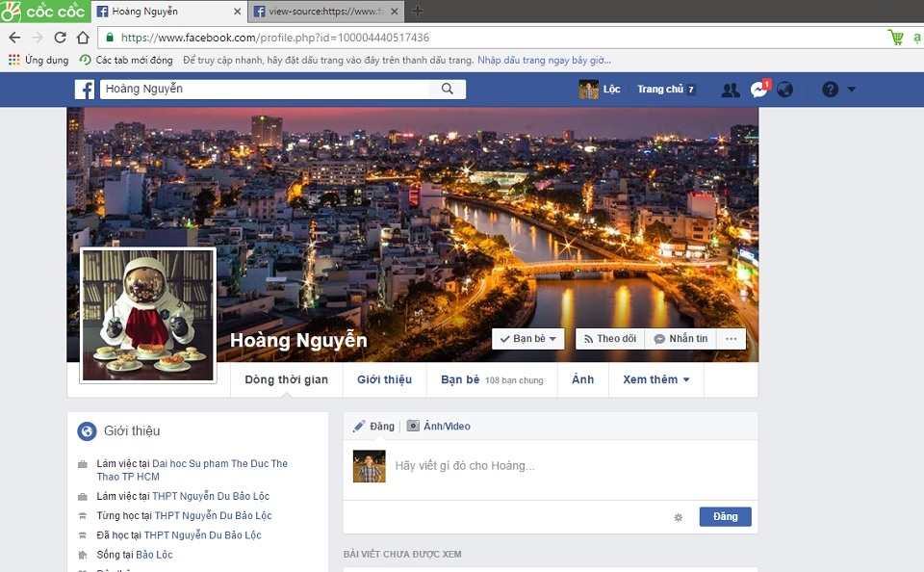Focus the Facebook search field containing Hoàng Nguyễn

(266, 89)
